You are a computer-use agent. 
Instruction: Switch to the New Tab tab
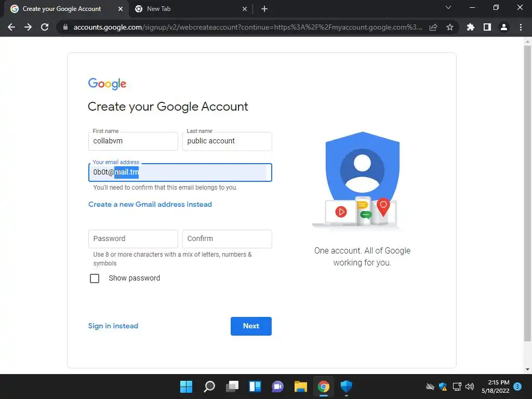coord(190,9)
